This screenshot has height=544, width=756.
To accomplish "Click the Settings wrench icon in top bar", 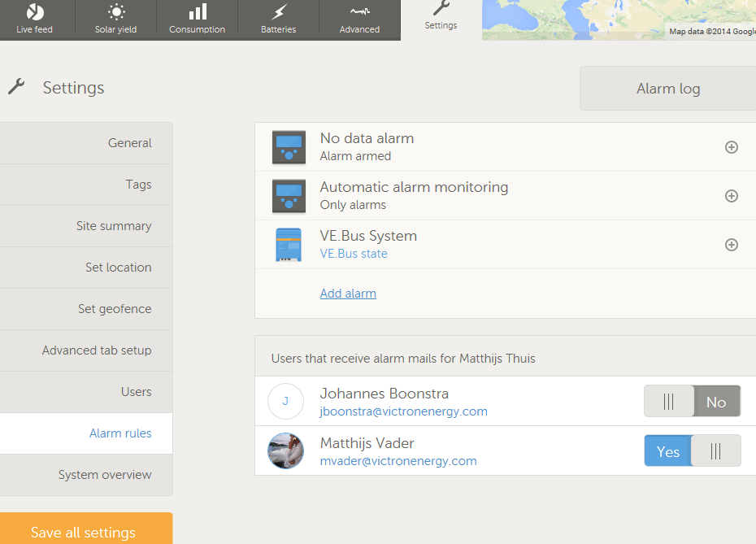I will click(x=441, y=8).
